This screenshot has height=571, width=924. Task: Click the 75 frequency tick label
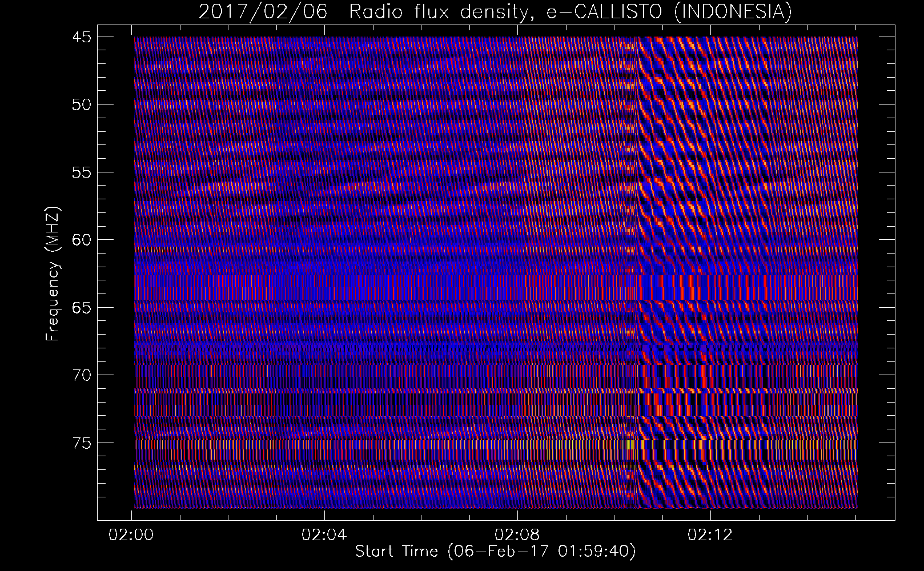point(81,443)
